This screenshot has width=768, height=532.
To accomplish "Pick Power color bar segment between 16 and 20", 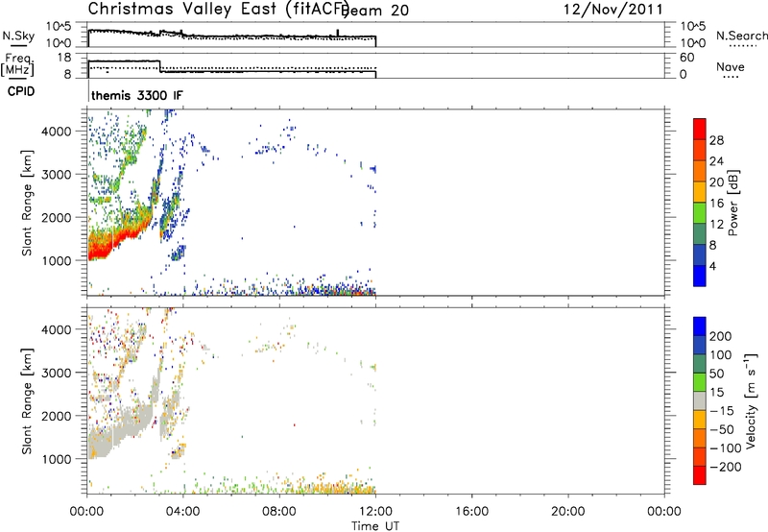I will [700, 192].
